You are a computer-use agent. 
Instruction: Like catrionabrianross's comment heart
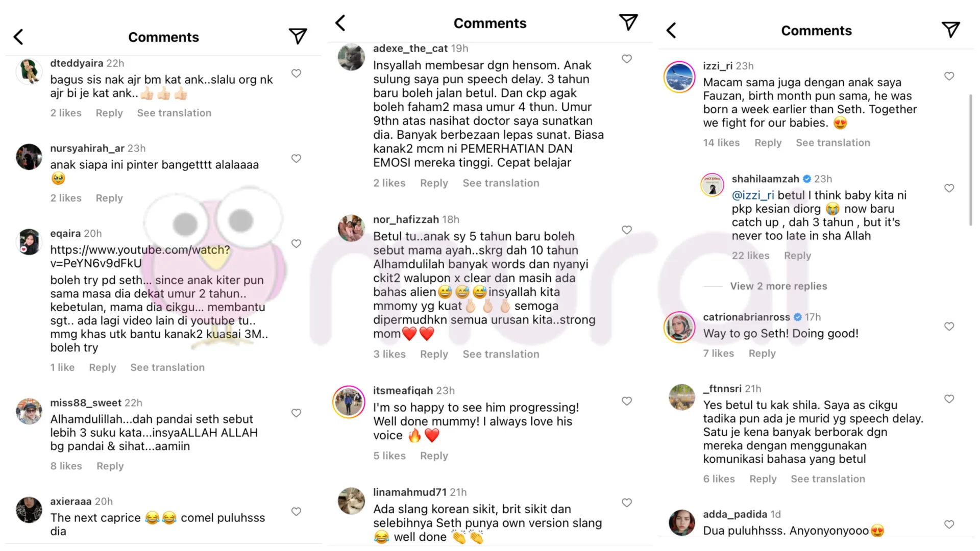pos(949,327)
